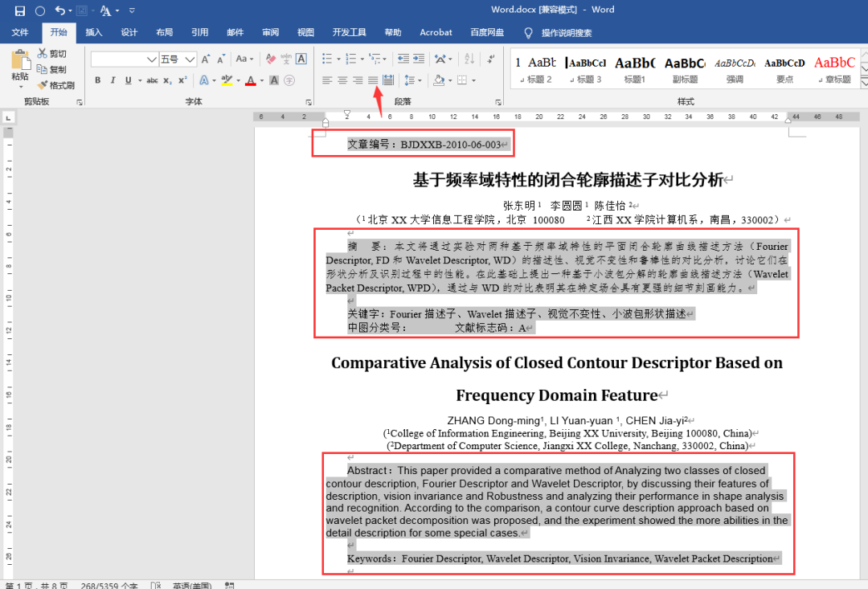Click the Undo arrow icon

tap(59, 10)
